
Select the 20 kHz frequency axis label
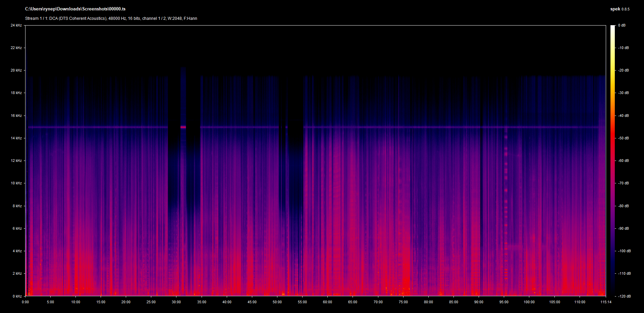(x=16, y=70)
